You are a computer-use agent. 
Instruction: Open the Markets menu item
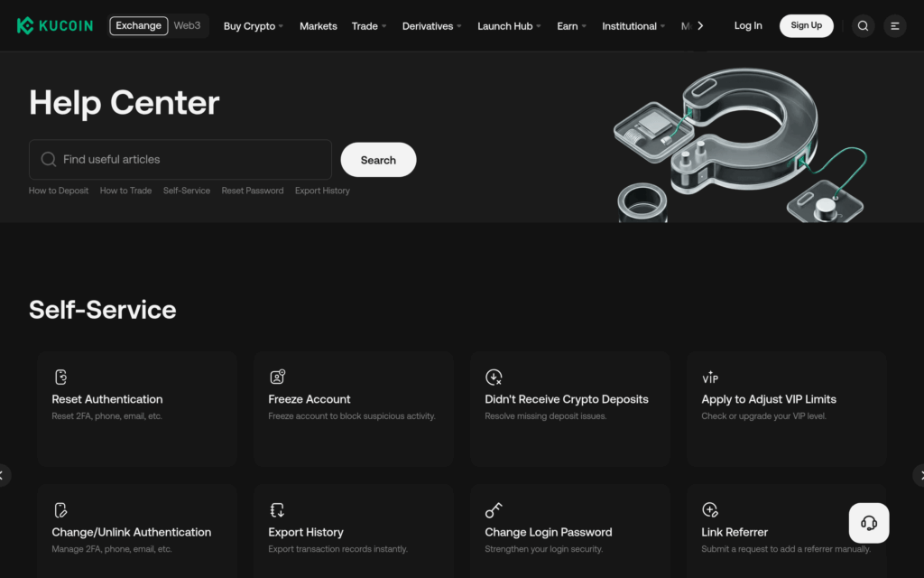319,26
